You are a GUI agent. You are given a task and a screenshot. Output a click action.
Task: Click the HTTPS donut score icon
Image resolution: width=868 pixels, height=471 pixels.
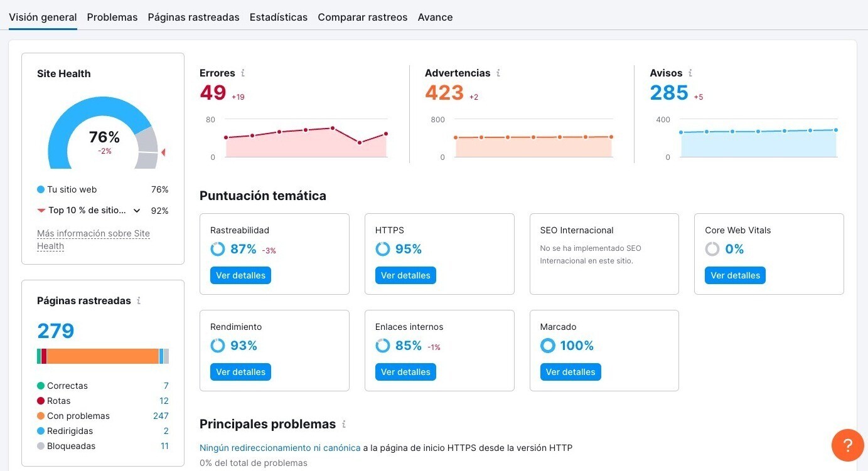tap(382, 249)
